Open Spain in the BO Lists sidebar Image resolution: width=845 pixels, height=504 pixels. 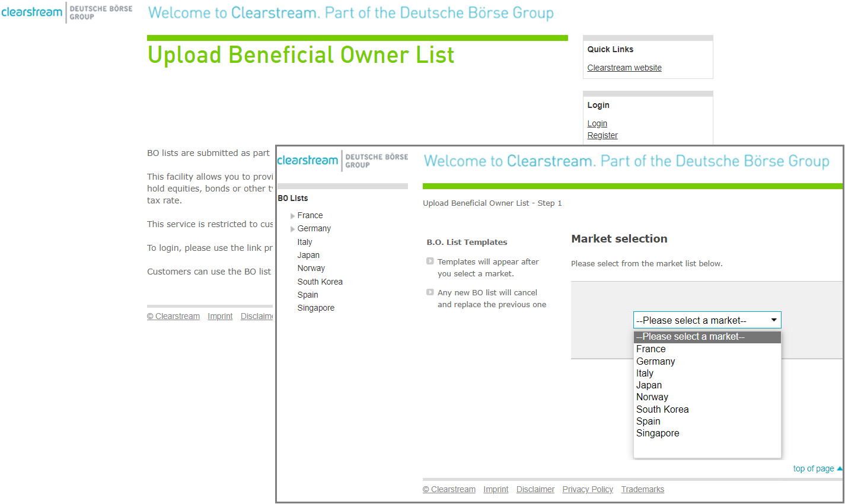coord(308,295)
